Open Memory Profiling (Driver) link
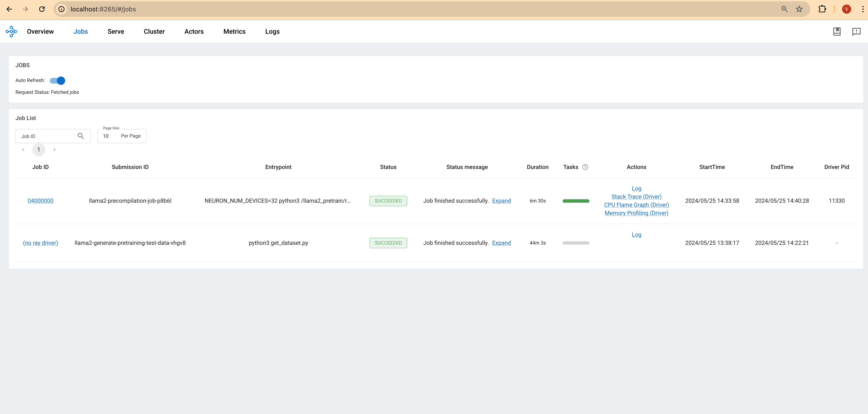 pyautogui.click(x=637, y=213)
